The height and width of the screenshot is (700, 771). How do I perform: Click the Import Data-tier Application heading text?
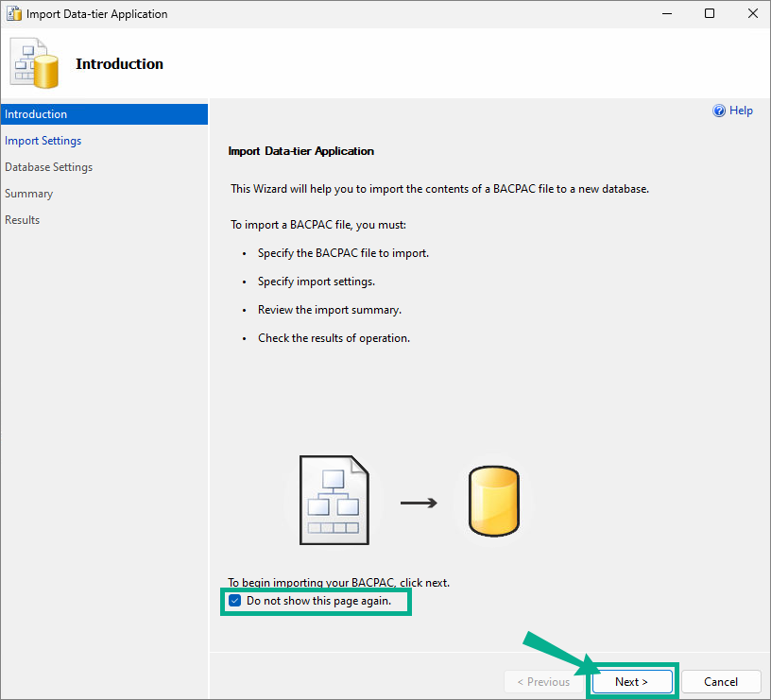pos(300,151)
